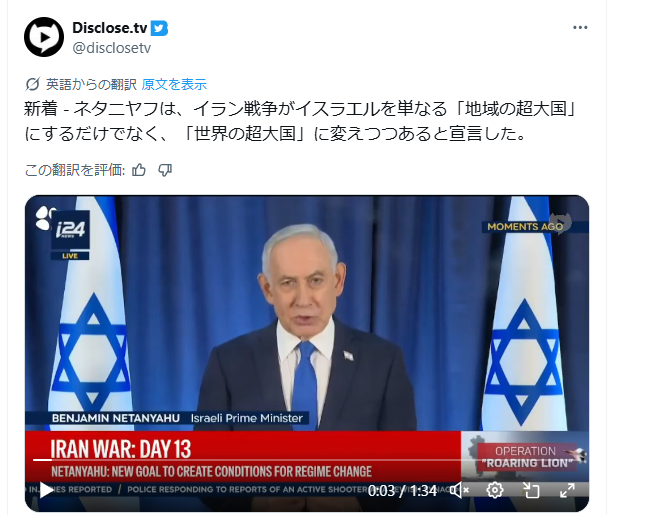Toggle picture-in-picture mode icon
This screenshot has width=651, height=515.
[x=531, y=490]
